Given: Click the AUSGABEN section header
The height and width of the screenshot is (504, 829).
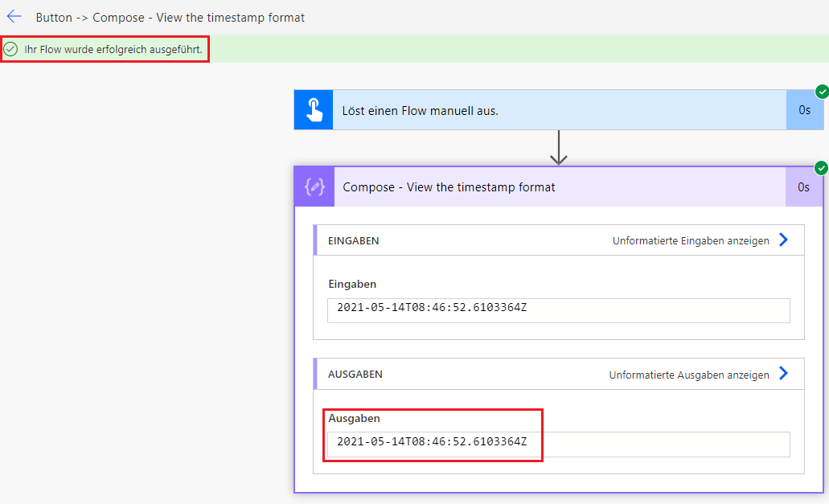Looking at the screenshot, I should [559, 374].
